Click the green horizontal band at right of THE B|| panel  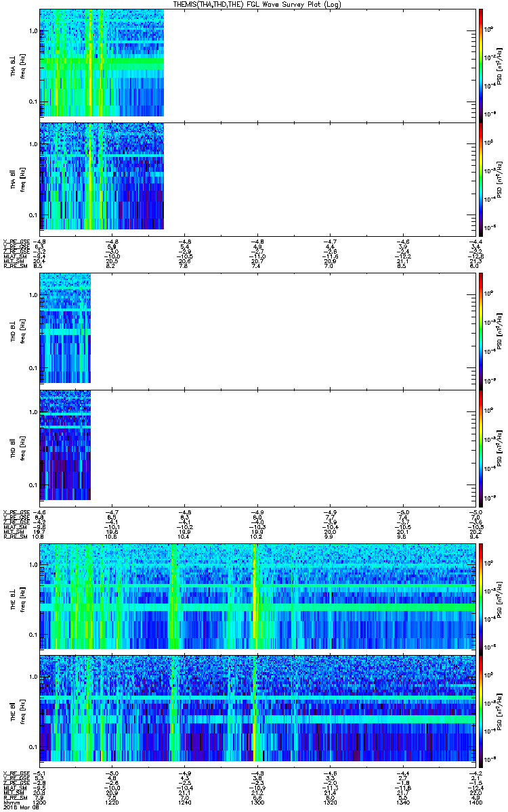pos(369,720)
